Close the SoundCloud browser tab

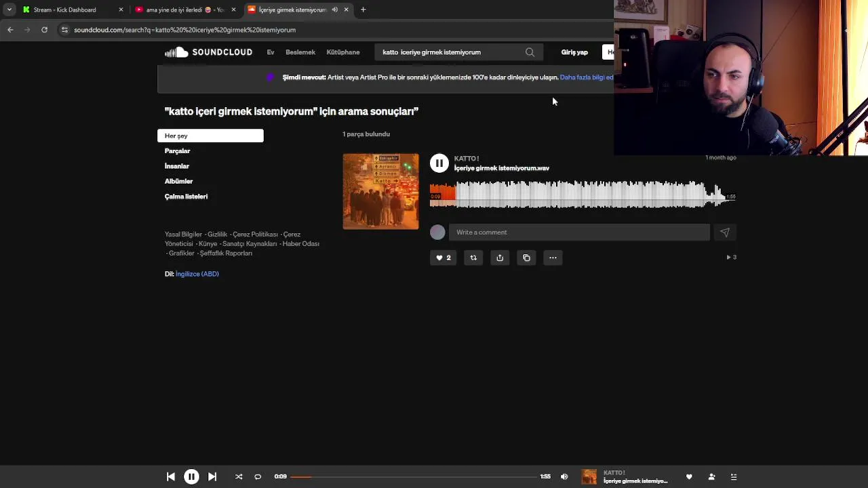click(346, 9)
